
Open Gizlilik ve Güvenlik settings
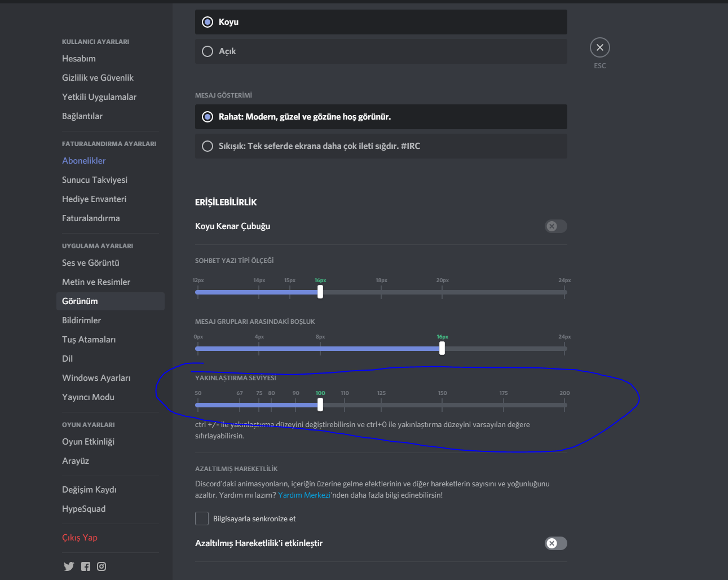[111, 78]
